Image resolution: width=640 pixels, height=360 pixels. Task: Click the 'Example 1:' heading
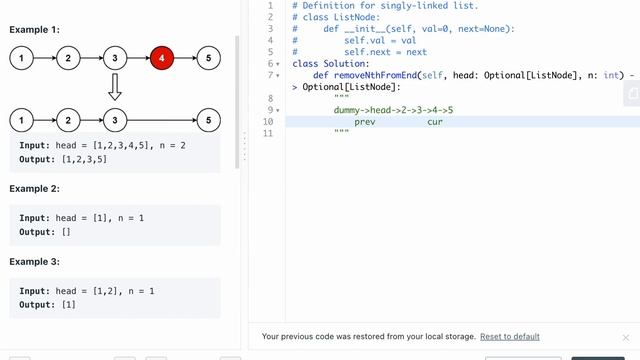pos(34,30)
